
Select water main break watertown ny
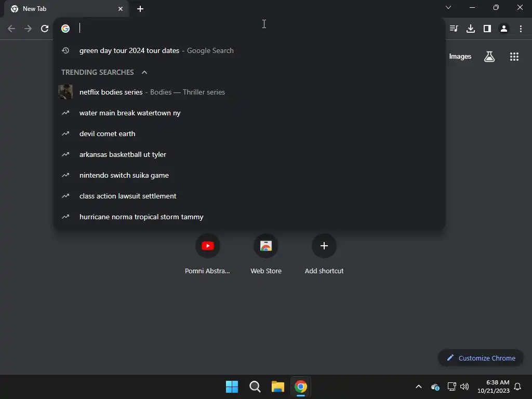tap(249, 113)
